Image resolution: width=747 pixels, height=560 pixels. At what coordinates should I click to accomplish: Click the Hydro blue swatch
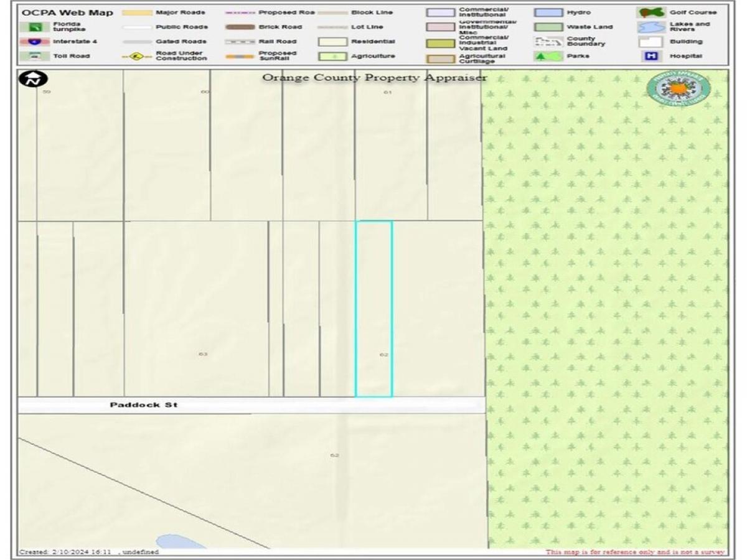[548, 12]
